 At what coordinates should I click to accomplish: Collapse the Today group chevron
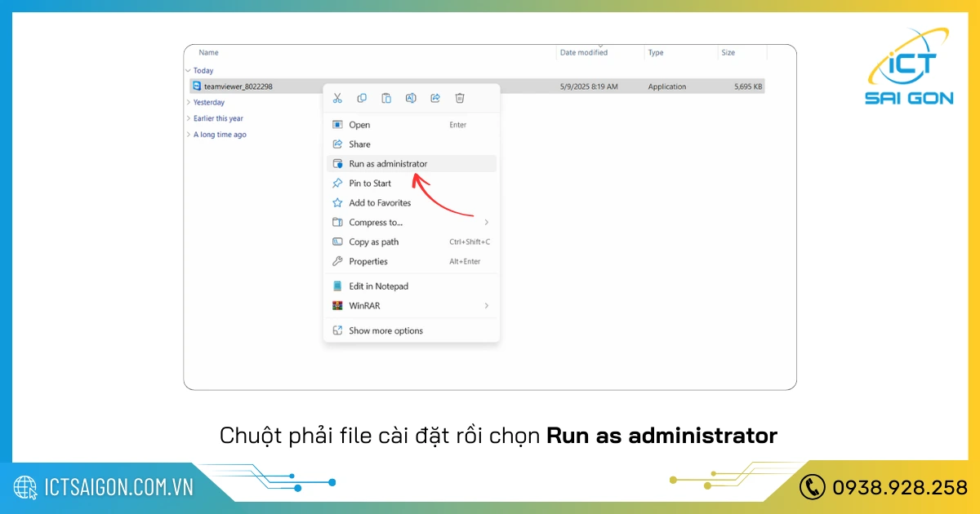point(188,71)
